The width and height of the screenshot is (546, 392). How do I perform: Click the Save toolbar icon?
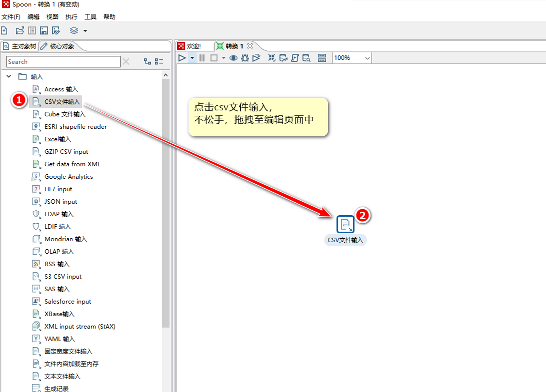tap(44, 30)
